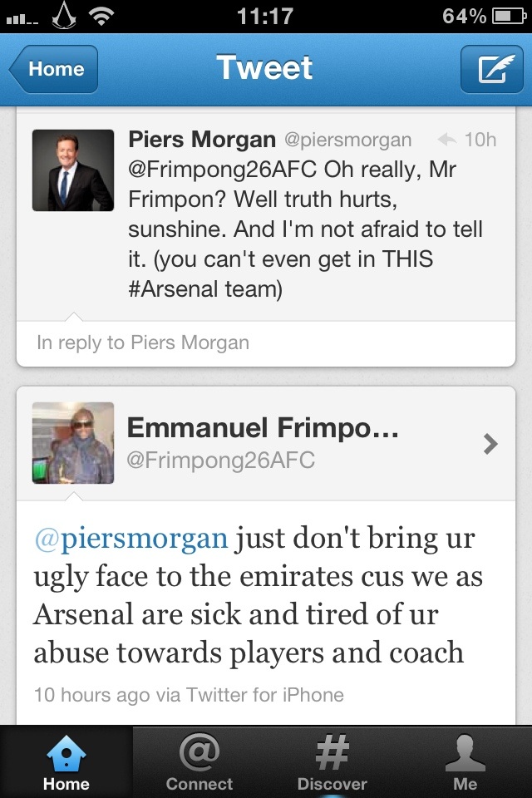
Task: Open the @piersmorgan mention link
Action: pyautogui.click(x=131, y=538)
